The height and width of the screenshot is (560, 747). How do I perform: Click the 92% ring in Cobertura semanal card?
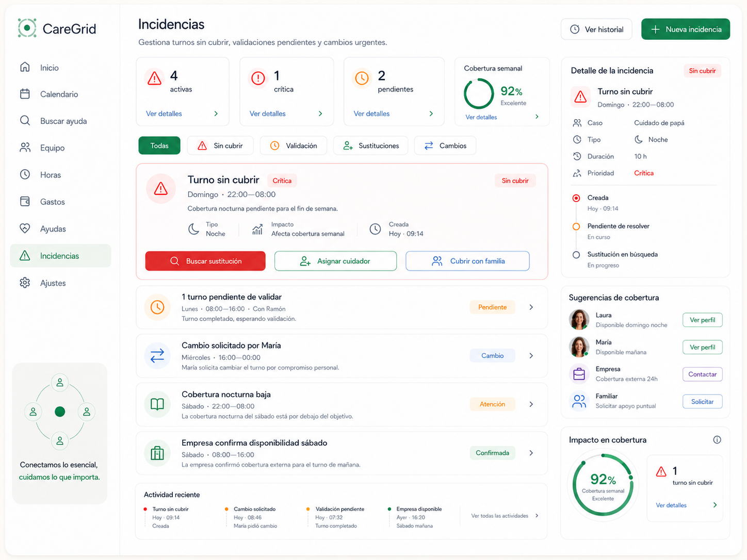tap(479, 93)
